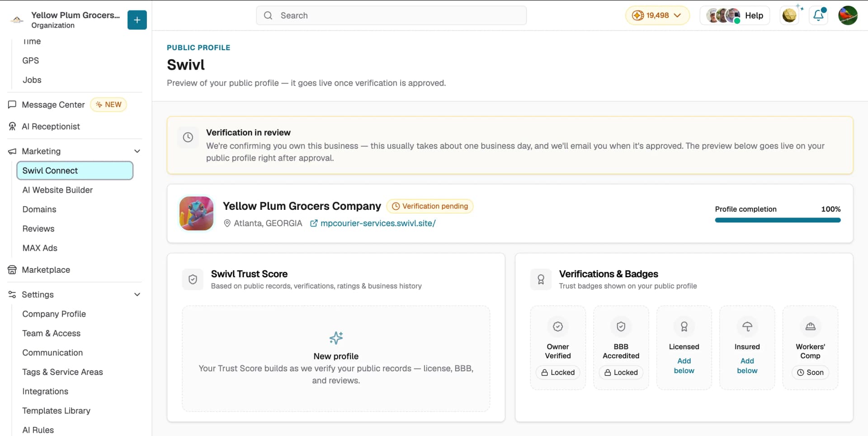Screen dimensions: 868x436
Task: Click the Help button
Action: (735, 15)
